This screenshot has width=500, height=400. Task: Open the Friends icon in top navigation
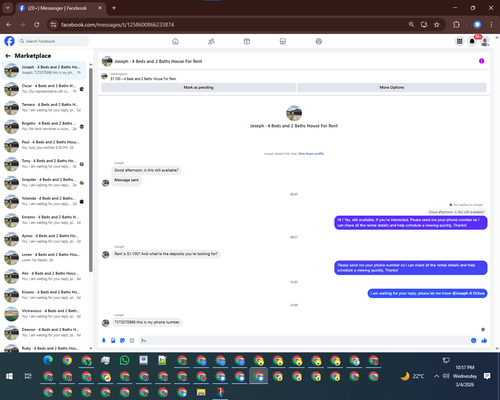pyautogui.click(x=211, y=41)
